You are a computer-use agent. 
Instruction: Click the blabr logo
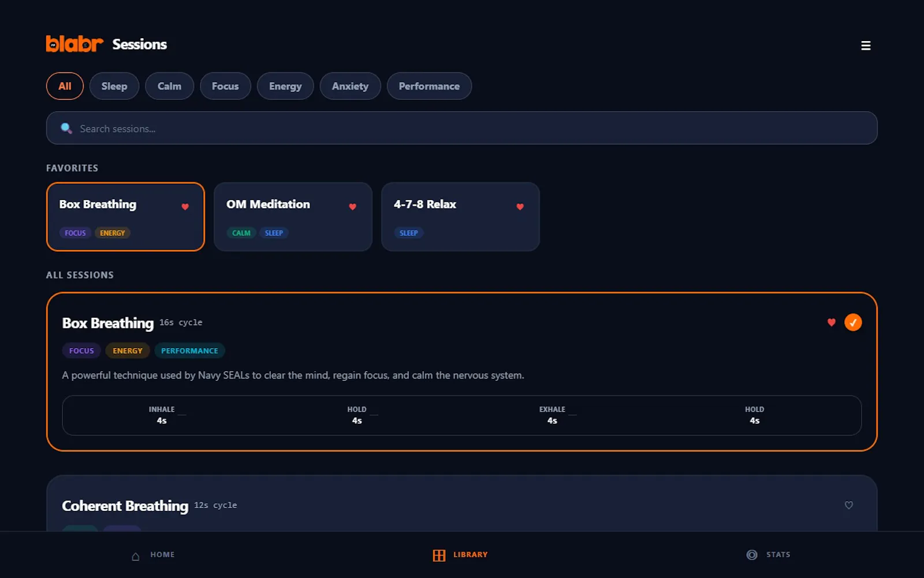pos(74,44)
